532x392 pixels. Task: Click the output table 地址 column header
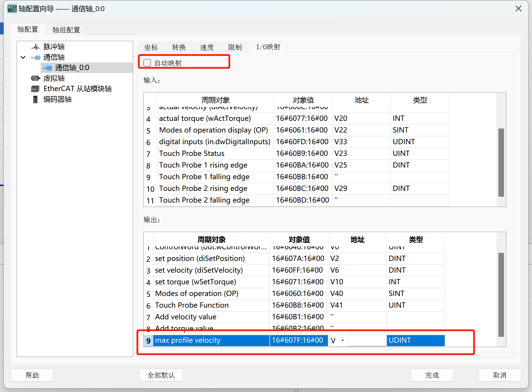[x=357, y=240]
